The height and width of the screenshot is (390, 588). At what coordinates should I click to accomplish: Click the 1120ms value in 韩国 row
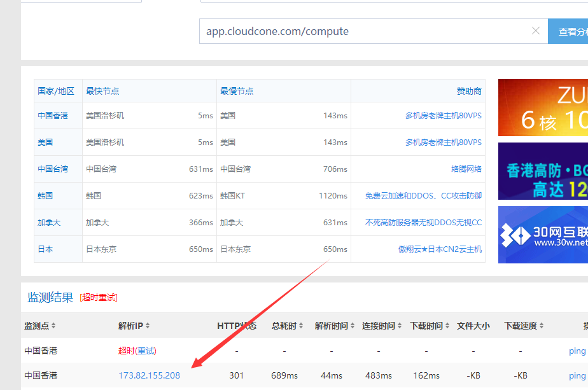333,195
